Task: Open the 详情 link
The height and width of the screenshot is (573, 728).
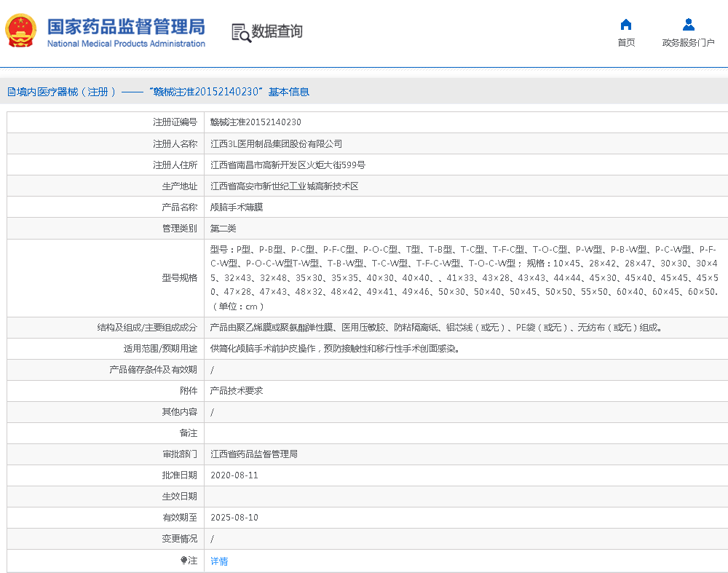Action: click(218, 561)
